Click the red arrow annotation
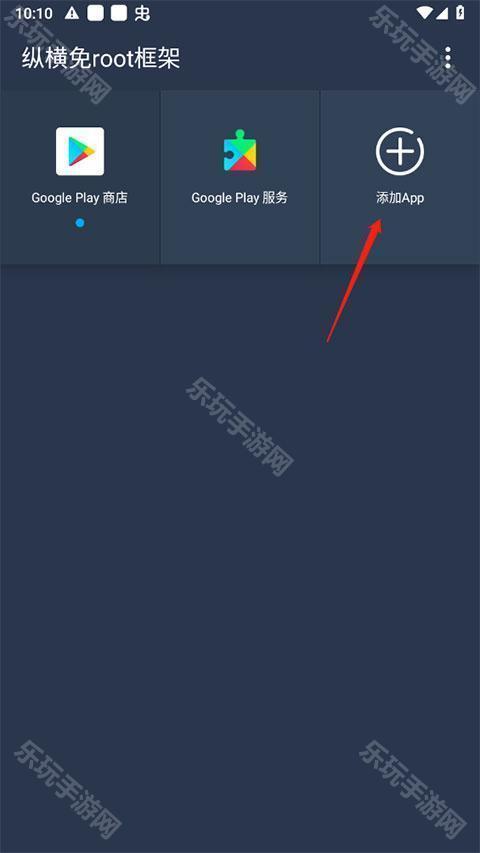The height and width of the screenshot is (853, 480). click(x=355, y=280)
